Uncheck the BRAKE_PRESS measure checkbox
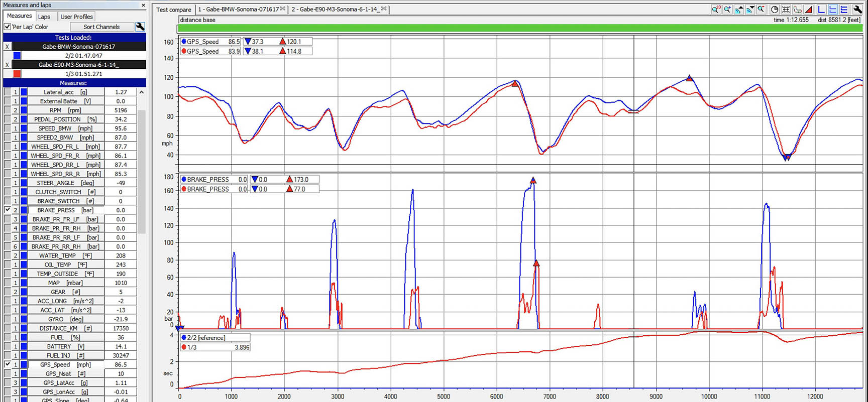The height and width of the screenshot is (402, 868). [8, 210]
